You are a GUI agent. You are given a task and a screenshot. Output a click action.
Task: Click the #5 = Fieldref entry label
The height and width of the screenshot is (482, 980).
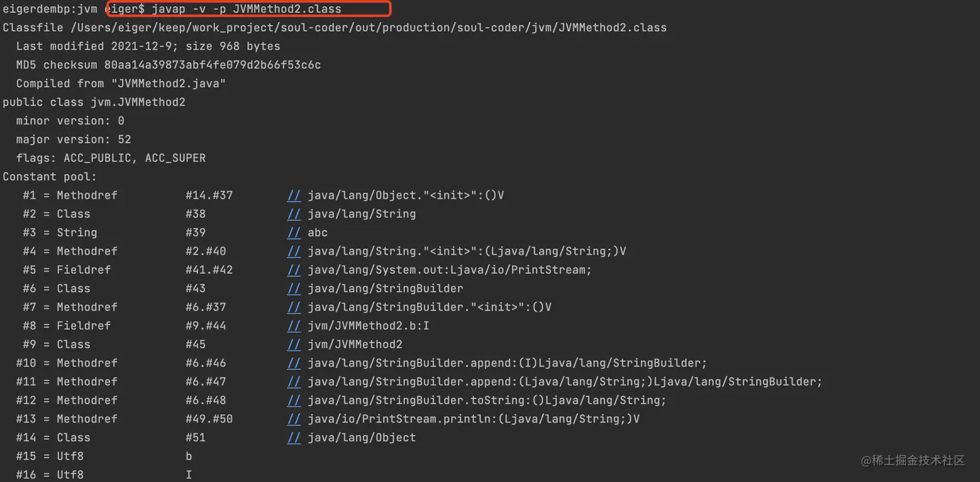coord(67,270)
